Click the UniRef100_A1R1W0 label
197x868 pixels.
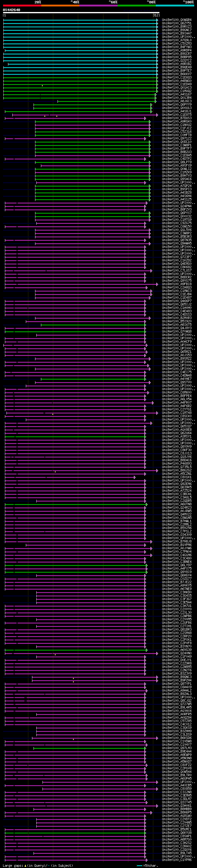[177, 816]
